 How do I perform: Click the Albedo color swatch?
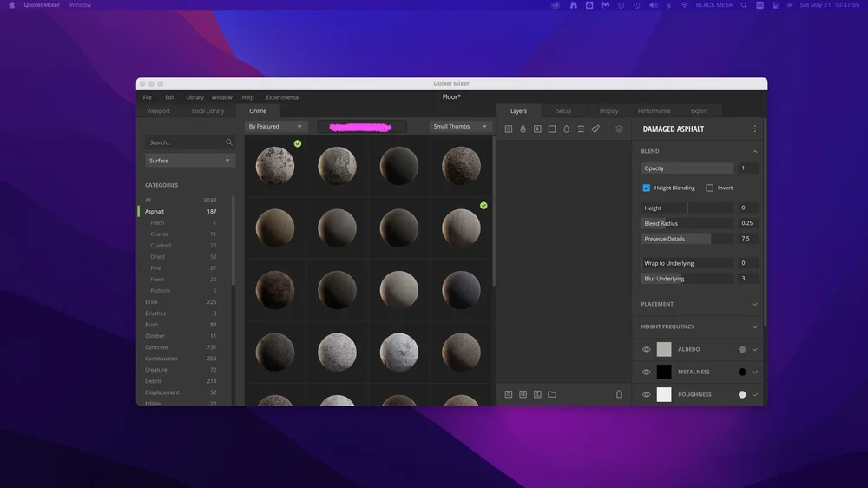(x=664, y=349)
